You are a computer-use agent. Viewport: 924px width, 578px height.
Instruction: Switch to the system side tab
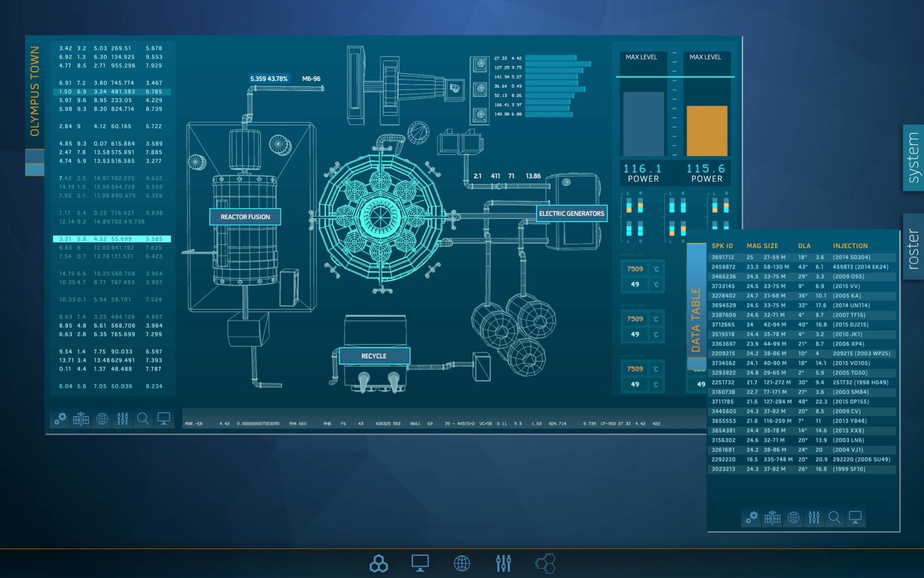click(x=913, y=158)
